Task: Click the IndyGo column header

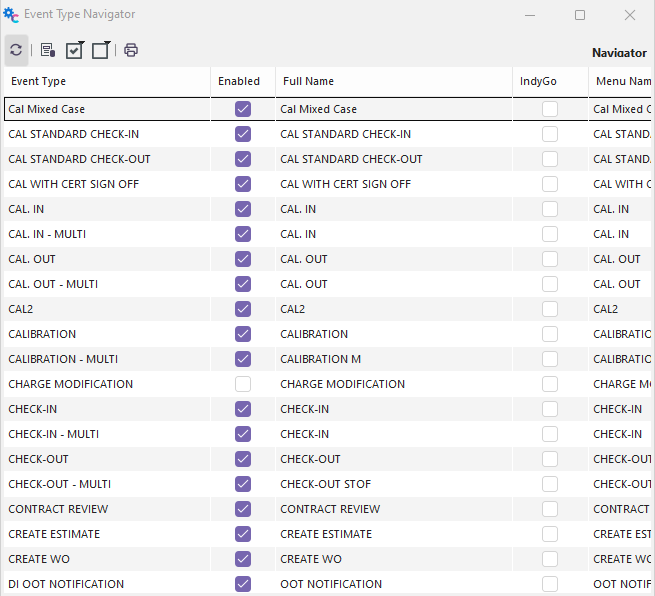Action: coord(538,81)
